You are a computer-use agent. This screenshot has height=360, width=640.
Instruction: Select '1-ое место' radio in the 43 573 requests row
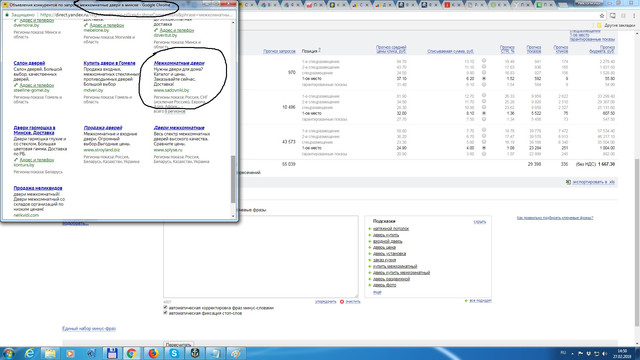(x=484, y=148)
